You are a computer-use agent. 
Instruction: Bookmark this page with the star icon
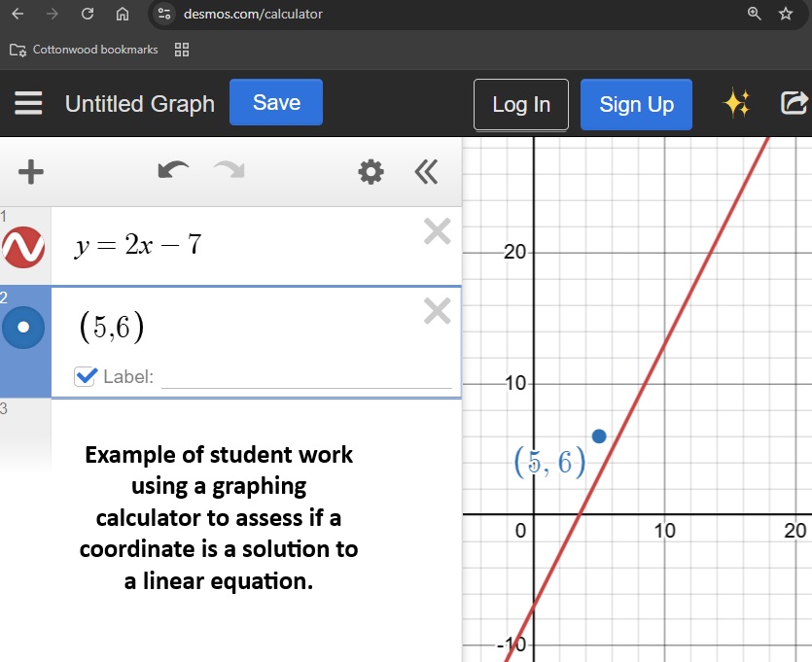(786, 14)
